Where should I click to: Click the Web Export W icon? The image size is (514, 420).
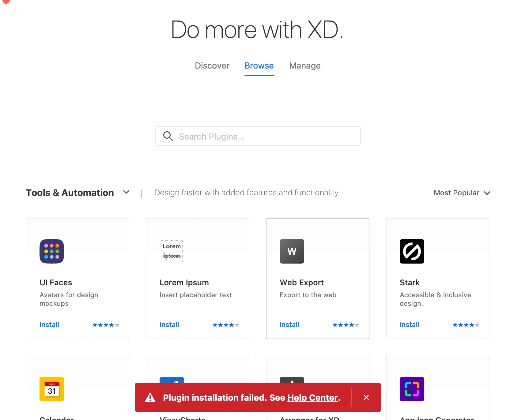(292, 251)
